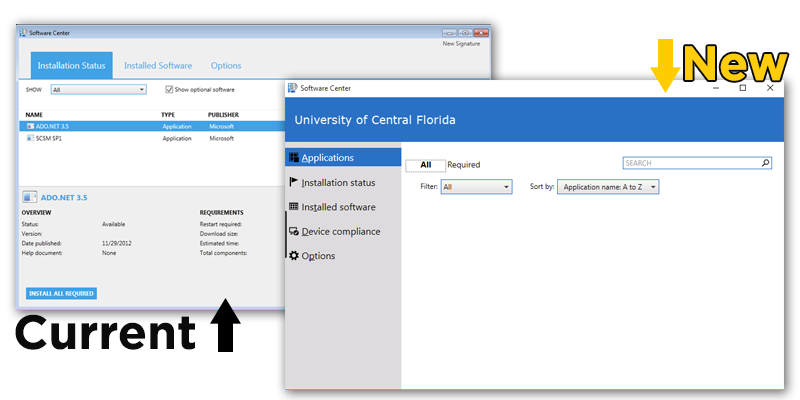Screen dimensions: 800x400
Task: Click the search magnifier icon
Action: coord(765,163)
